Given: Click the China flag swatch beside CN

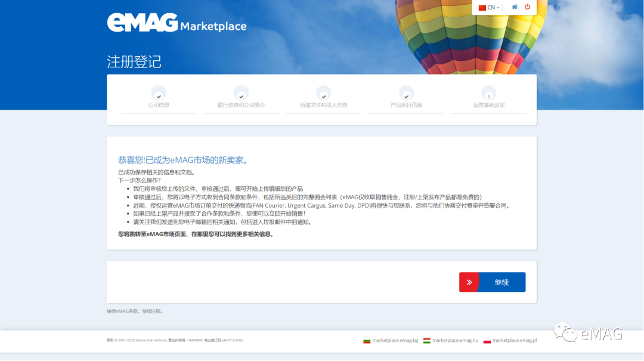Looking at the screenshot, I should (x=482, y=7).
